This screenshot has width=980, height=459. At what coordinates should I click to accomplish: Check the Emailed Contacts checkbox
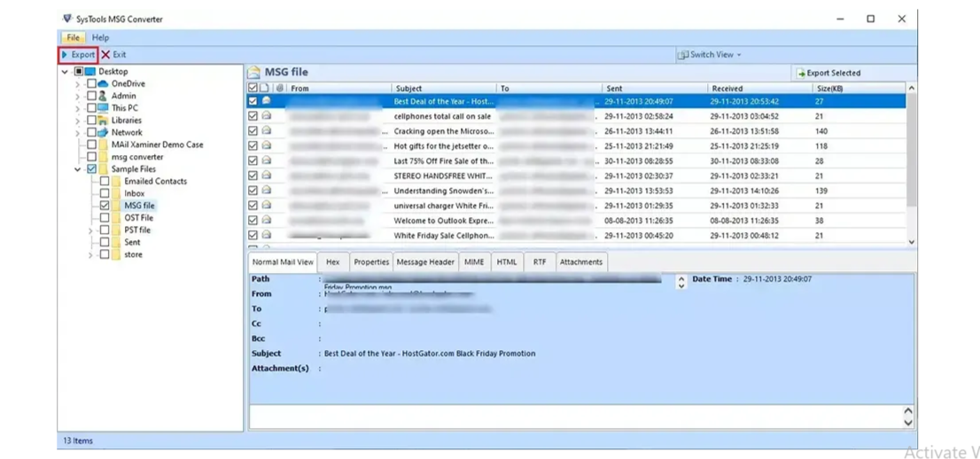pyautogui.click(x=104, y=181)
